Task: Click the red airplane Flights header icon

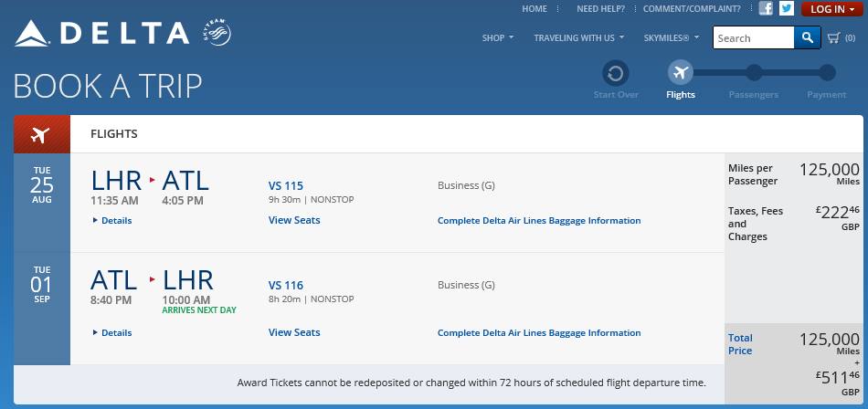Action: coord(41,134)
